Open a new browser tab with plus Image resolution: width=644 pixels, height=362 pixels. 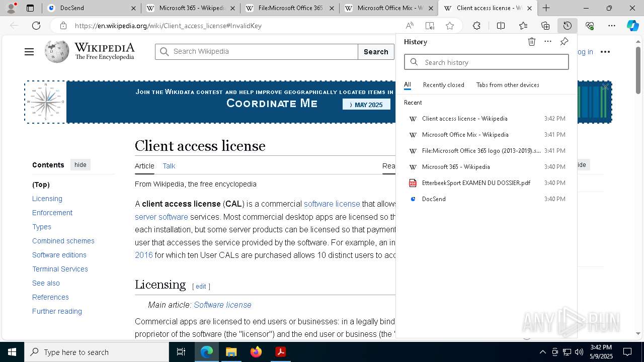(546, 8)
